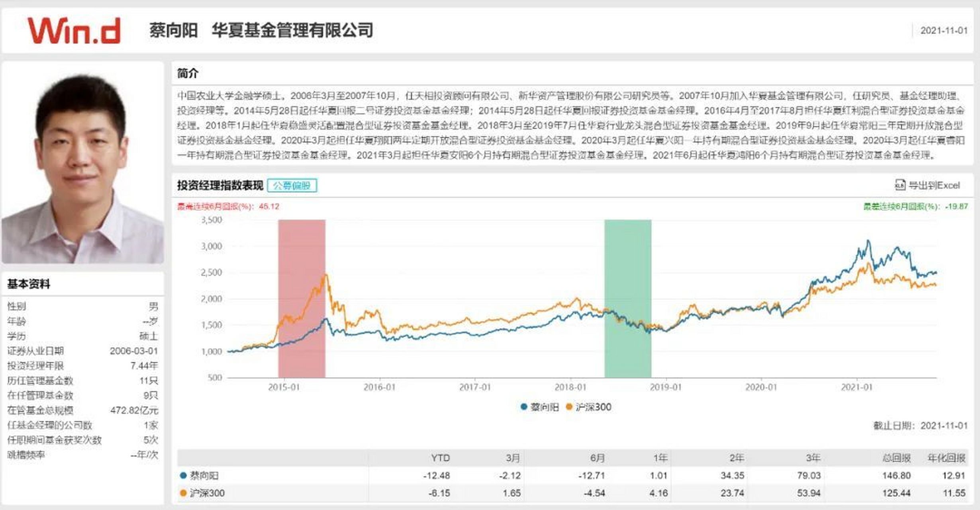Click the 学历 硕士 row
980x510 pixels.
click(x=83, y=336)
